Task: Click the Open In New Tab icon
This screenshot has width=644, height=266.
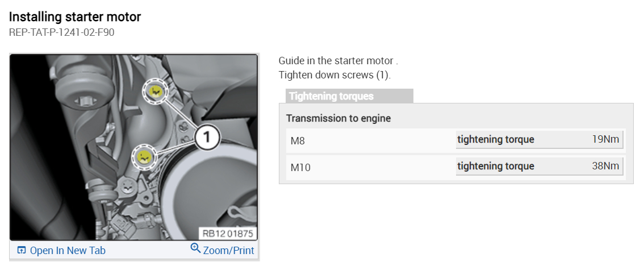Action: [x=22, y=250]
